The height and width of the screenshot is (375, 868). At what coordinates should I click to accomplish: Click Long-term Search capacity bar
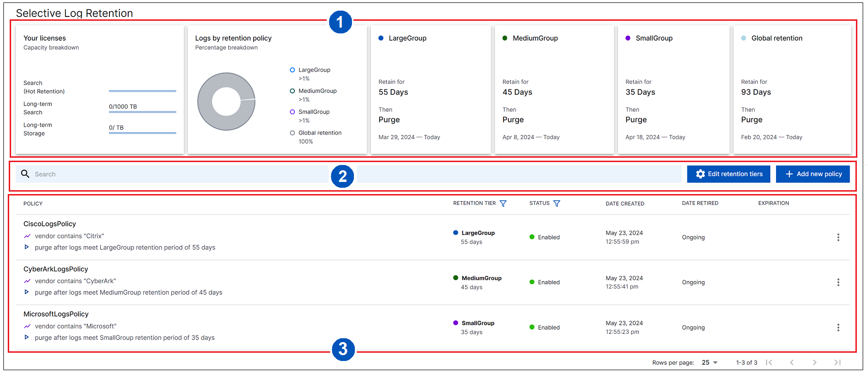click(x=142, y=112)
